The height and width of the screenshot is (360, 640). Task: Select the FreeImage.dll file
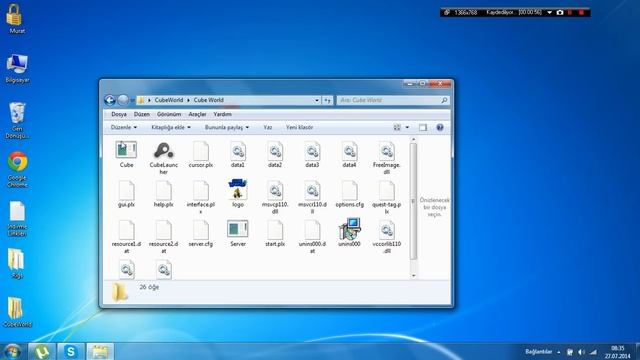pyautogui.click(x=387, y=158)
